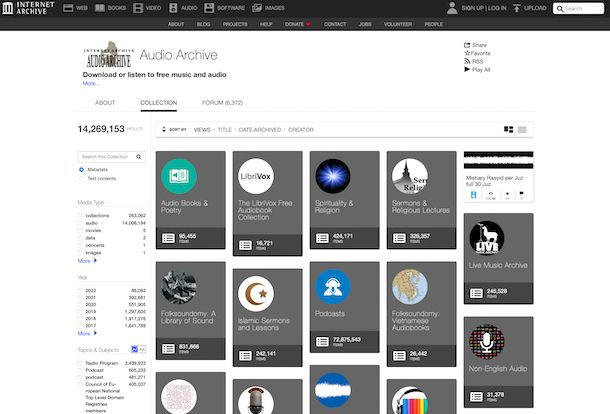Click the Internet Archive logo
This screenshot has width=610, height=414.
tap(28, 8)
